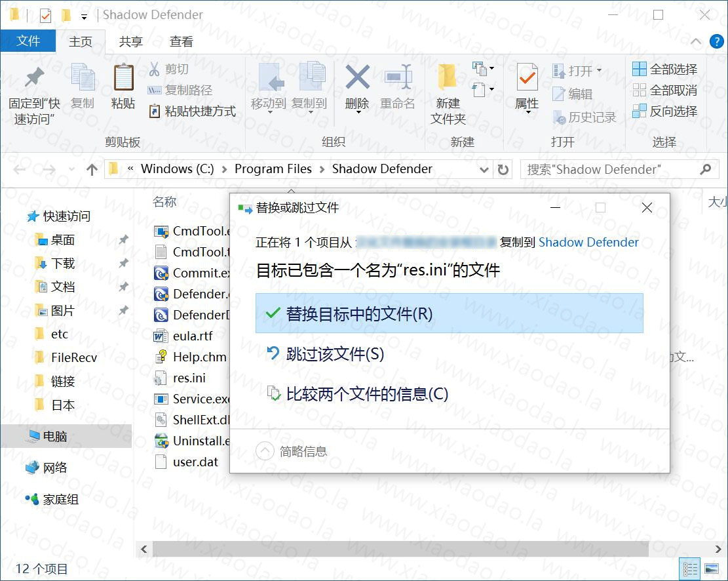Click the Copy icon in the clipboard group
Image resolution: width=728 pixels, height=581 pixels.
point(83,77)
